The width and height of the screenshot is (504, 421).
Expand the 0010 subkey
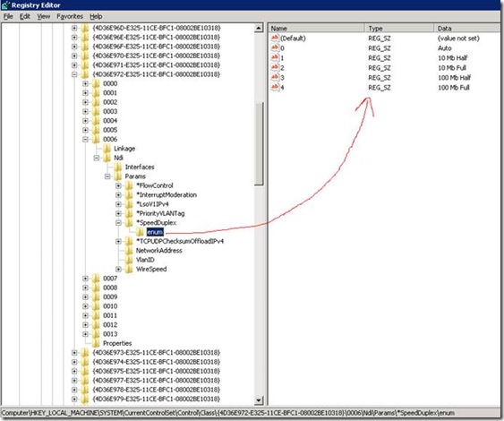[85, 306]
